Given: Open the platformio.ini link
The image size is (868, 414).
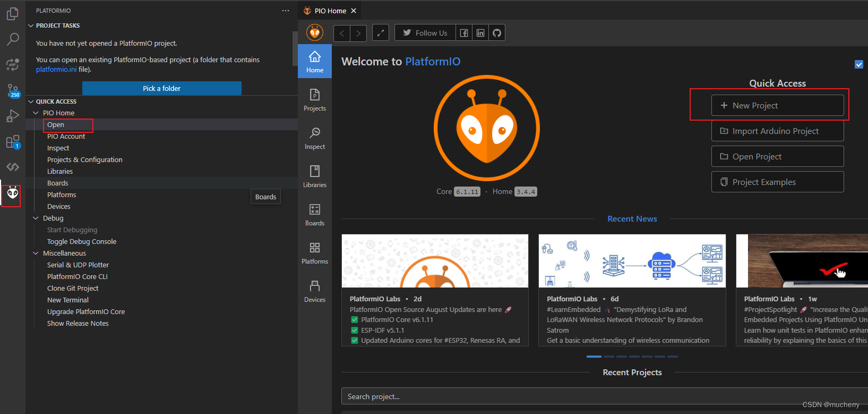Looking at the screenshot, I should 56,70.
